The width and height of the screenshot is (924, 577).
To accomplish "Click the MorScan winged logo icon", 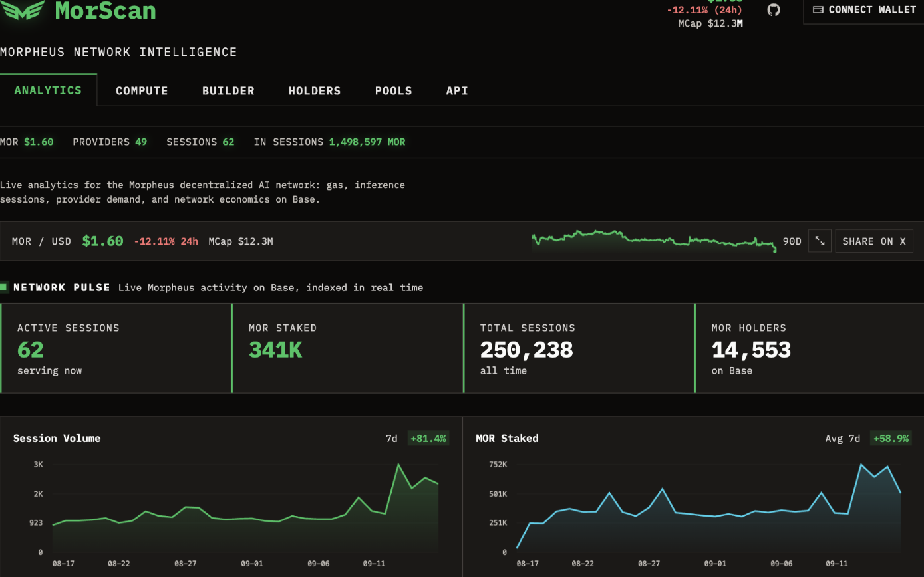I will 22,9.
